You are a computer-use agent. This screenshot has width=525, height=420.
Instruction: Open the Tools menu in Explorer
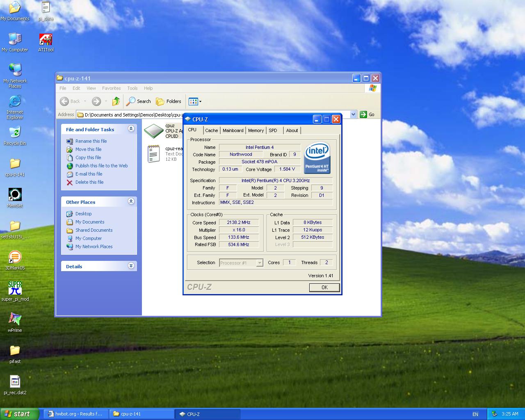132,88
